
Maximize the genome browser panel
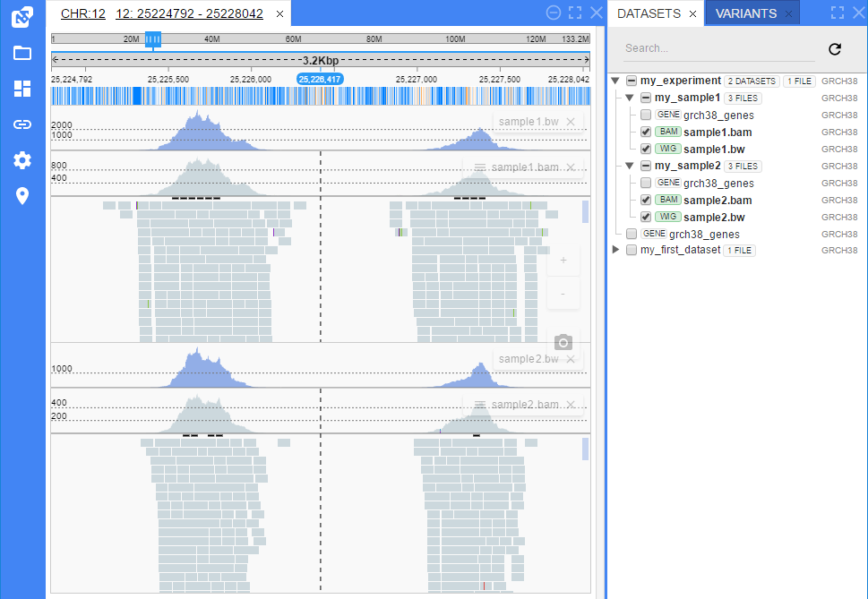coord(575,13)
